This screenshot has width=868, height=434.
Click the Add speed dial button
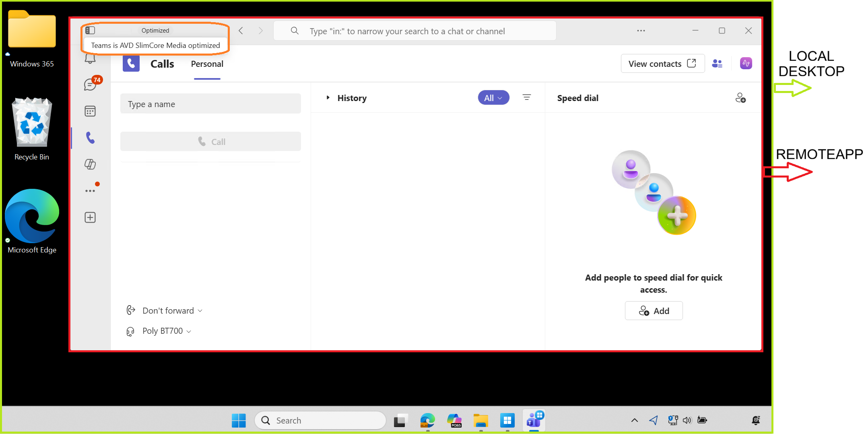pos(654,311)
